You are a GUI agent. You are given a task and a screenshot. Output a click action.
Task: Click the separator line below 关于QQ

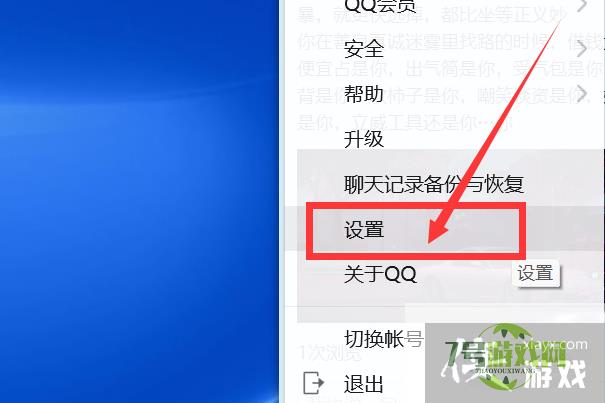click(x=450, y=307)
